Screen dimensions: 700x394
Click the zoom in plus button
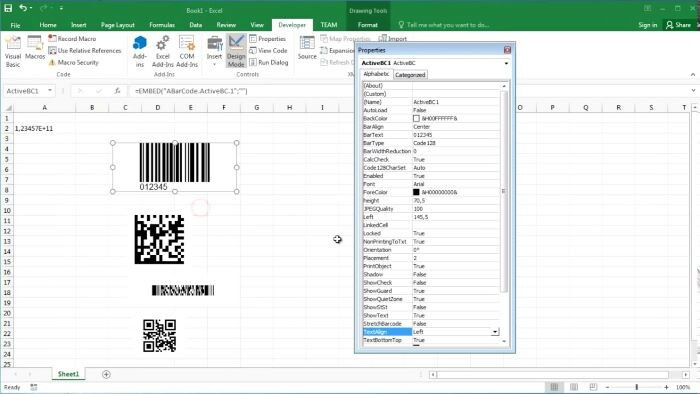[x=666, y=387]
